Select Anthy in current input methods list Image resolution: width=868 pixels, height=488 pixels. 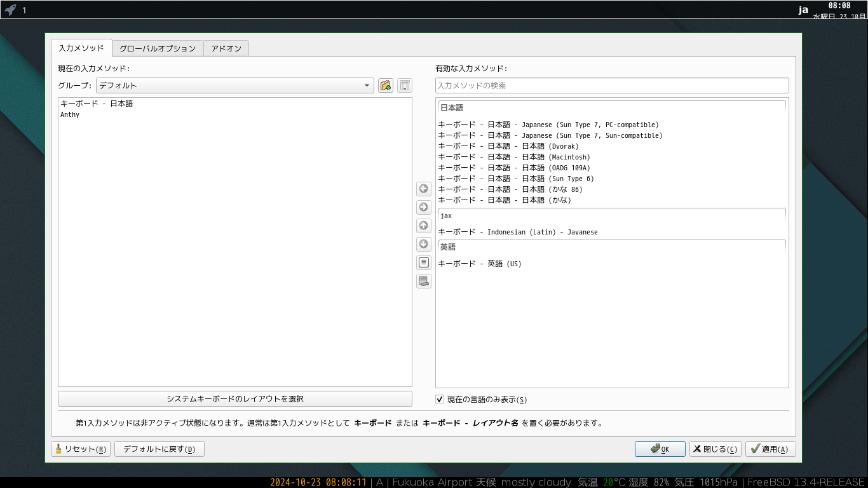(70, 115)
